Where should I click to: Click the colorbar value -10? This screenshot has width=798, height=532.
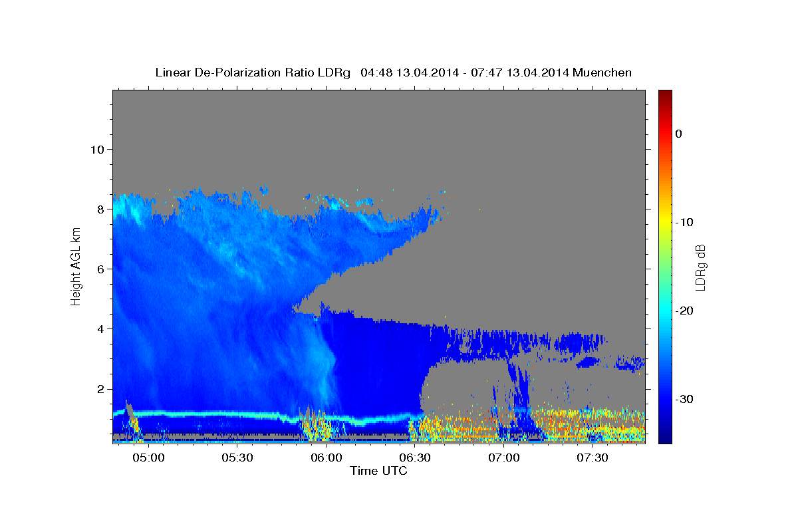[x=685, y=222]
